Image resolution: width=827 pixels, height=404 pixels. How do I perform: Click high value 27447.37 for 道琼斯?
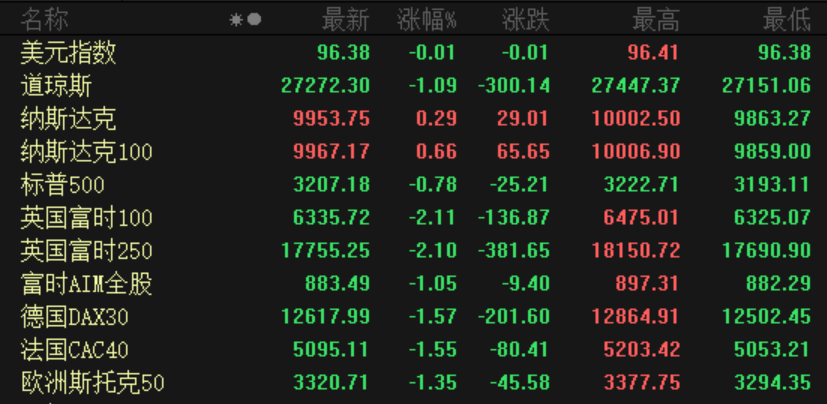[x=636, y=85]
